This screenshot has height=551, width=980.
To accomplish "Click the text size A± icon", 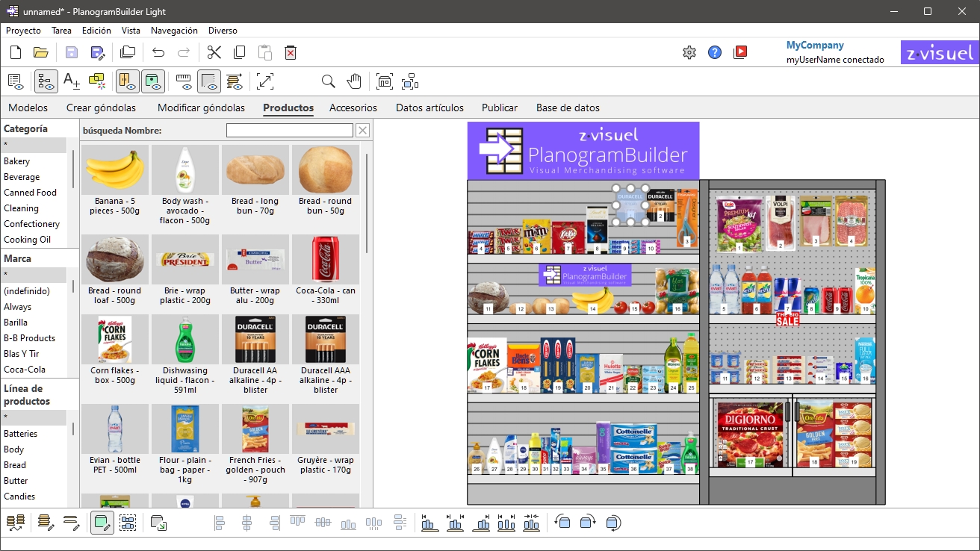I will click(x=72, y=81).
